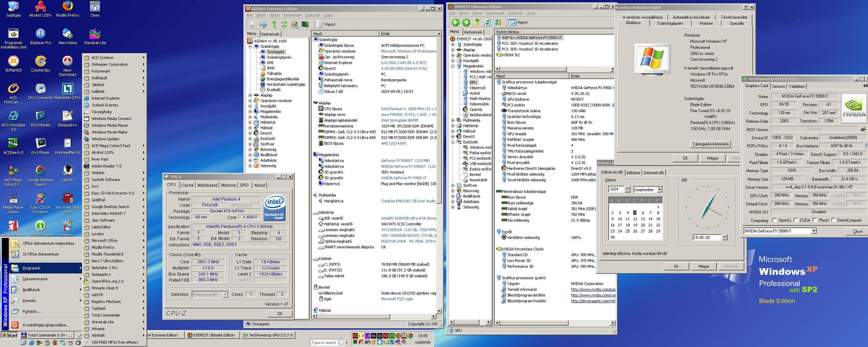Viewport: 868px width, 347px height.
Task: Launch WaveLab Lite desktop icon
Action: coord(94,36)
